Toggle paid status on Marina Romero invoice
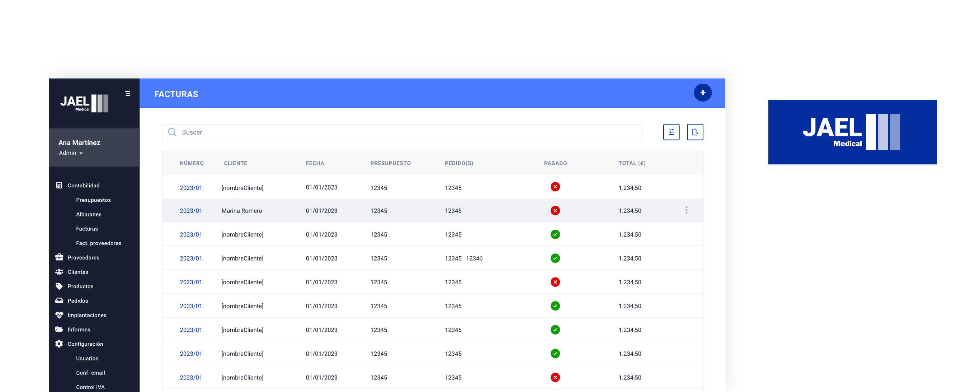 click(555, 210)
